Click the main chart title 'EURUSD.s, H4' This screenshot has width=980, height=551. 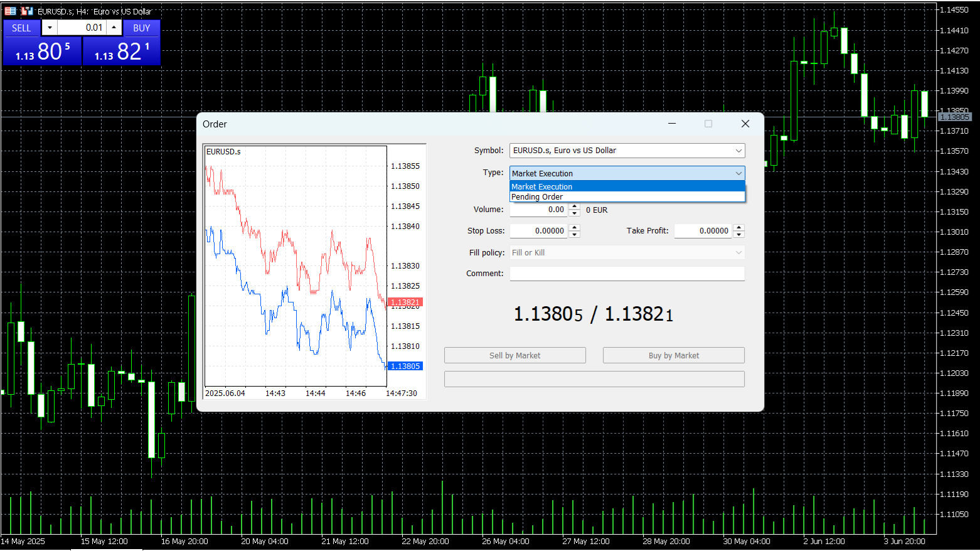pos(63,11)
